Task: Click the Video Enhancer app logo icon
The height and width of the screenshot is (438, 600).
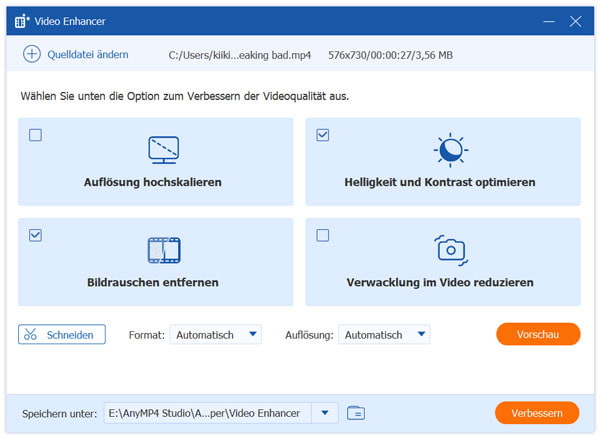Action: [21, 21]
